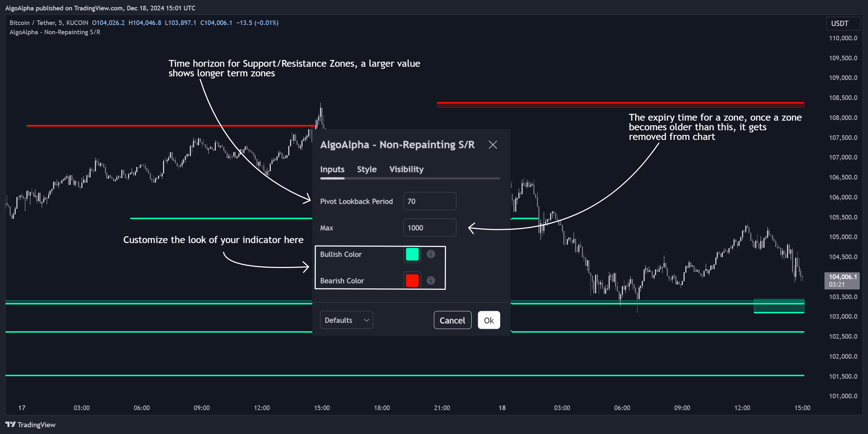Open Bearish Color info tooltip icon

click(x=431, y=281)
